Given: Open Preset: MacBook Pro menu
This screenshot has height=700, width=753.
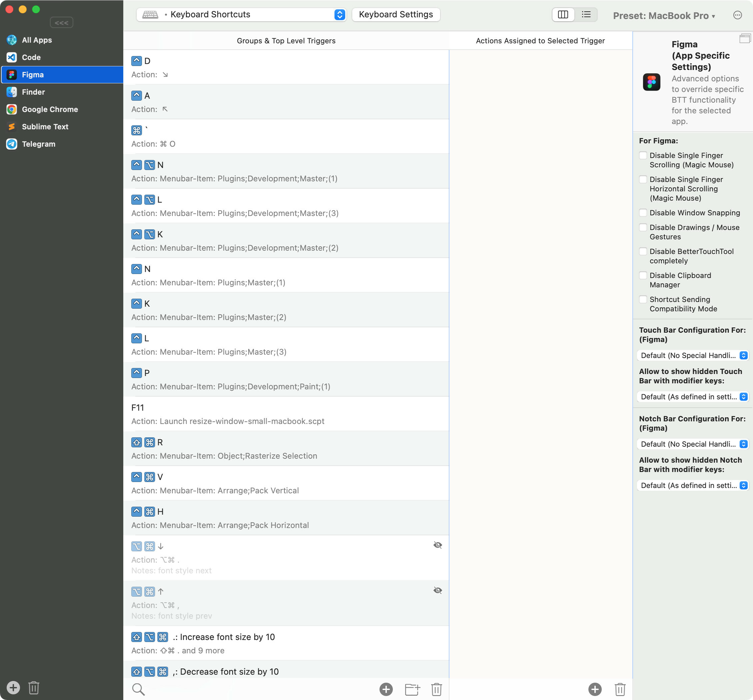Looking at the screenshot, I should [x=664, y=16].
